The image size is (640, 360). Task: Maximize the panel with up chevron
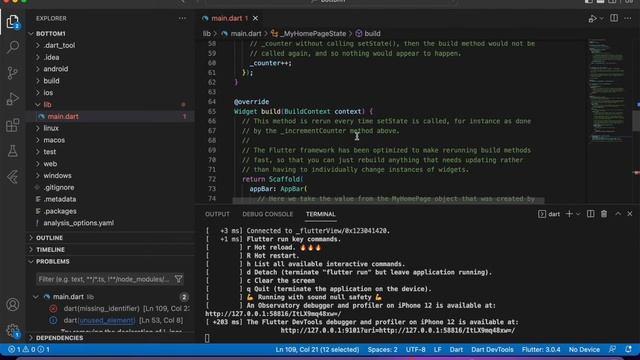click(618, 214)
